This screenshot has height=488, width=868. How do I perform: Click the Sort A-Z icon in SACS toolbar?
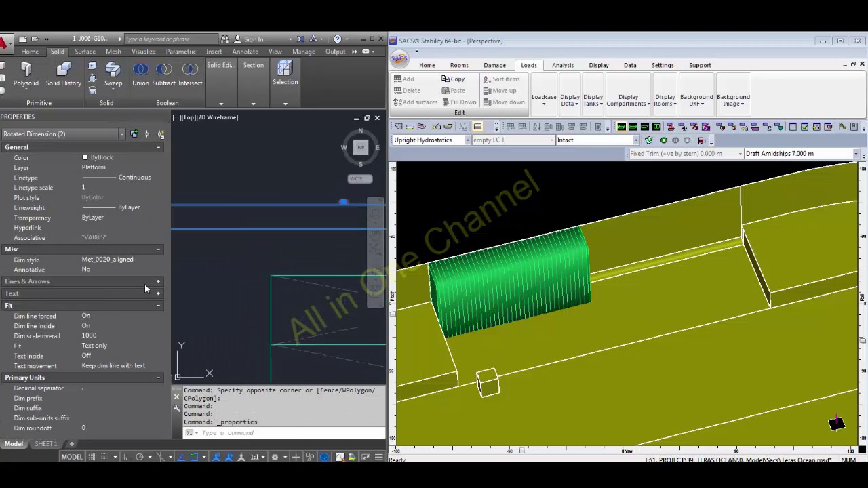tap(537, 127)
